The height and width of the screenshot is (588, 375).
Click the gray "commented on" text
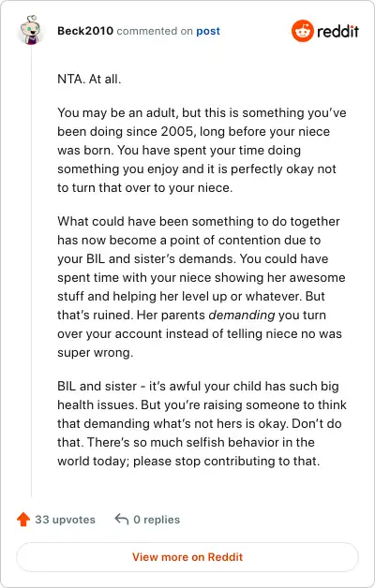coord(155,31)
